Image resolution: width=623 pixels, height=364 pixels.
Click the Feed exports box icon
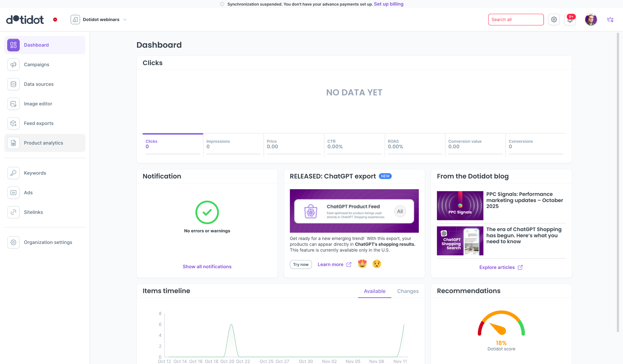click(x=13, y=123)
